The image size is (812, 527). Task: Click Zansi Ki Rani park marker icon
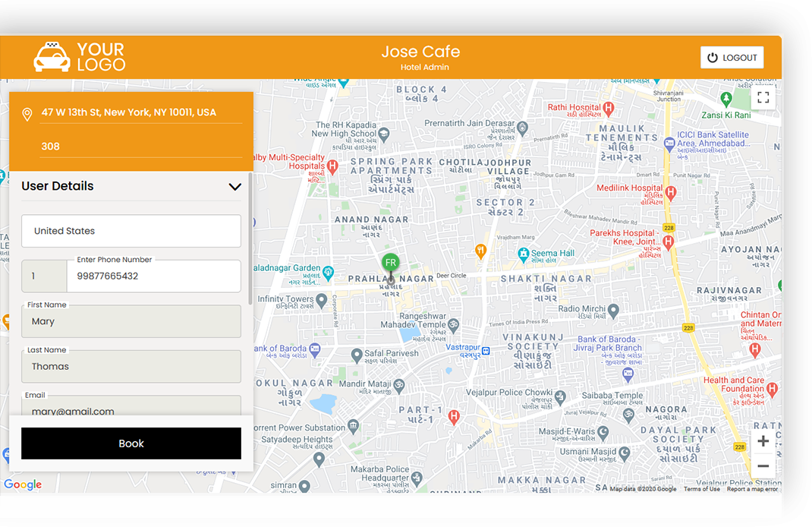726,98
